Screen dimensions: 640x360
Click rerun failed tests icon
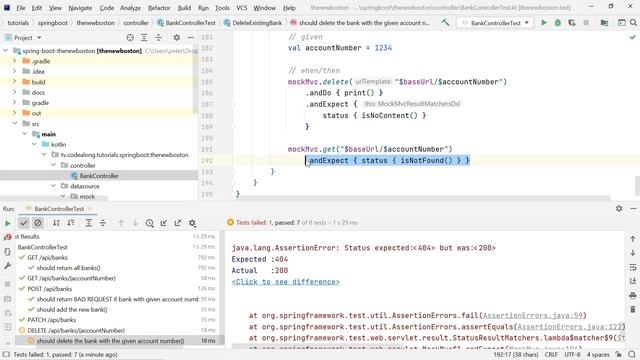point(7,237)
